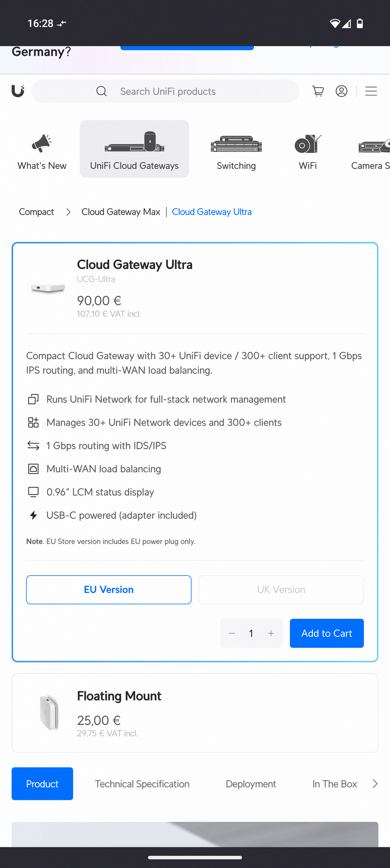The width and height of the screenshot is (390, 868).
Task: Switch to Technical Specification tab
Action: pyautogui.click(x=142, y=784)
